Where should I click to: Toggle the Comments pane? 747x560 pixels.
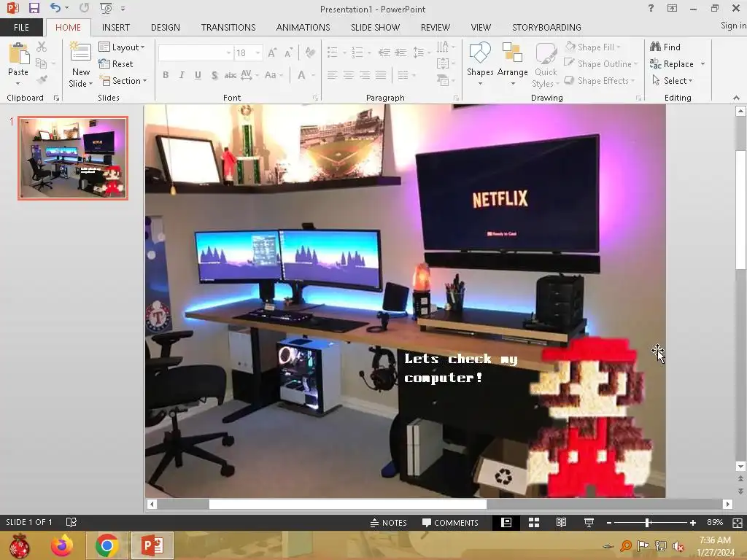coord(450,523)
